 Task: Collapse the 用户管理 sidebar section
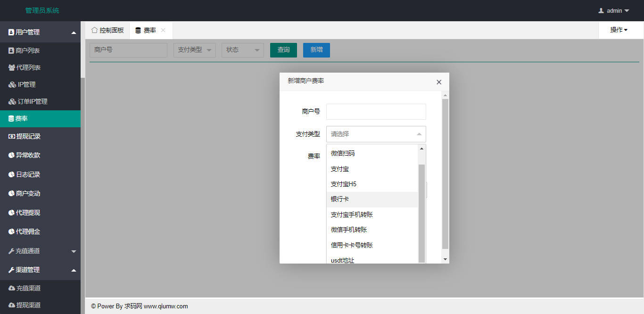pos(74,33)
